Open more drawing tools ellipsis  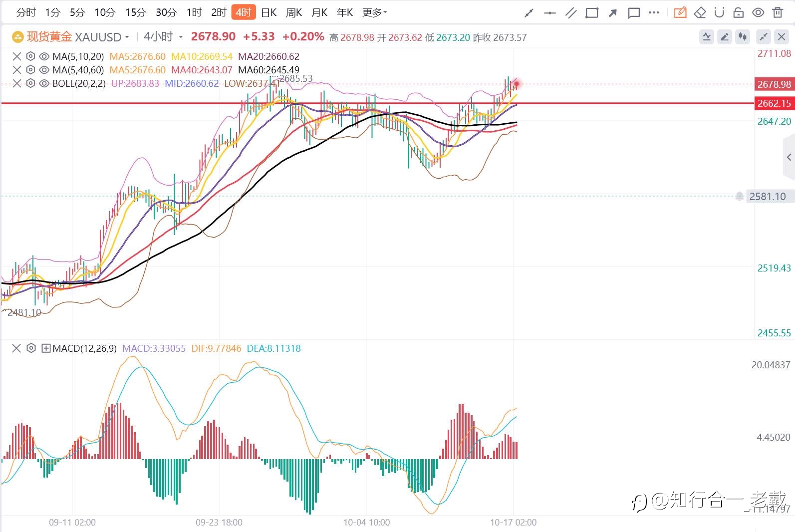[654, 13]
